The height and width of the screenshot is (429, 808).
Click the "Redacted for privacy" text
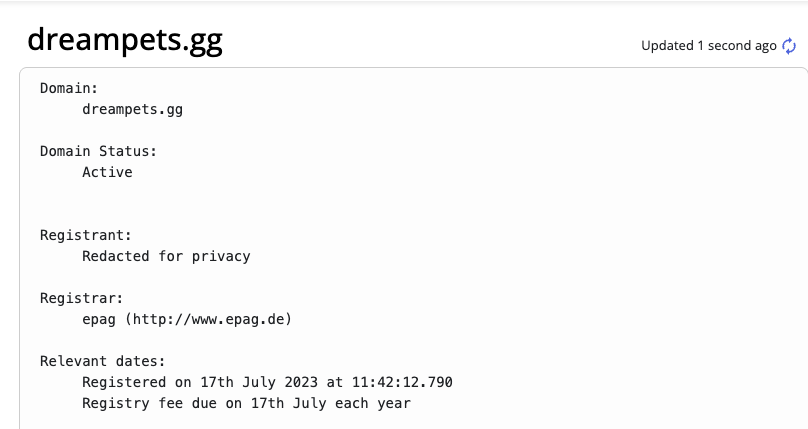click(x=166, y=256)
